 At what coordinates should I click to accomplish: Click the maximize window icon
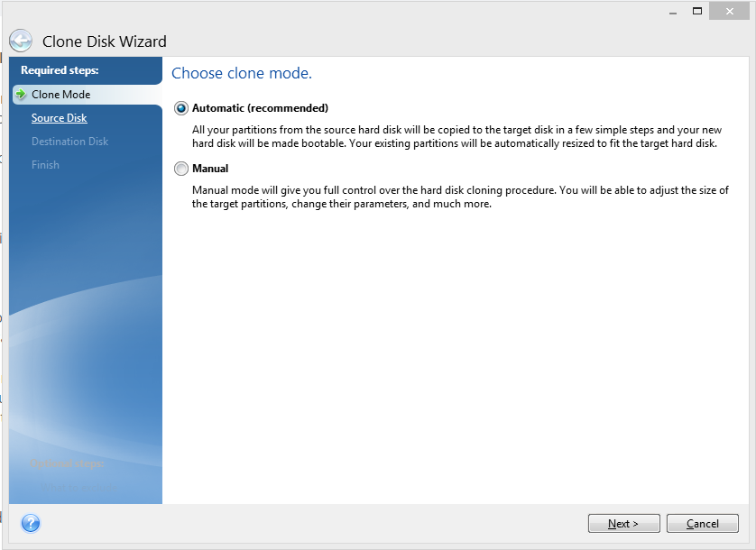(697, 11)
